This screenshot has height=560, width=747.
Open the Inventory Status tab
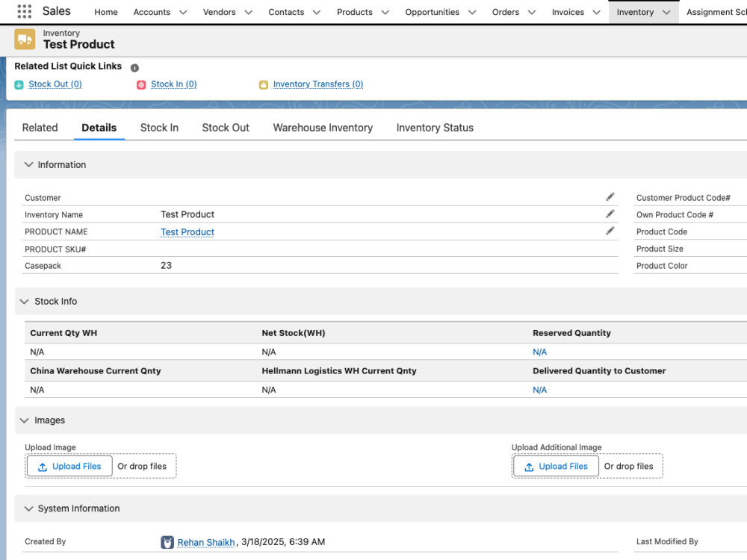(435, 128)
